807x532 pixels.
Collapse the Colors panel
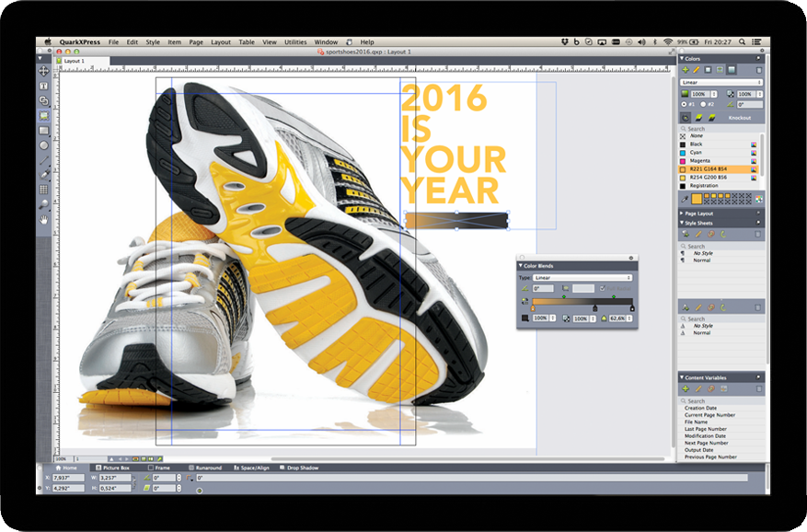tap(682, 58)
